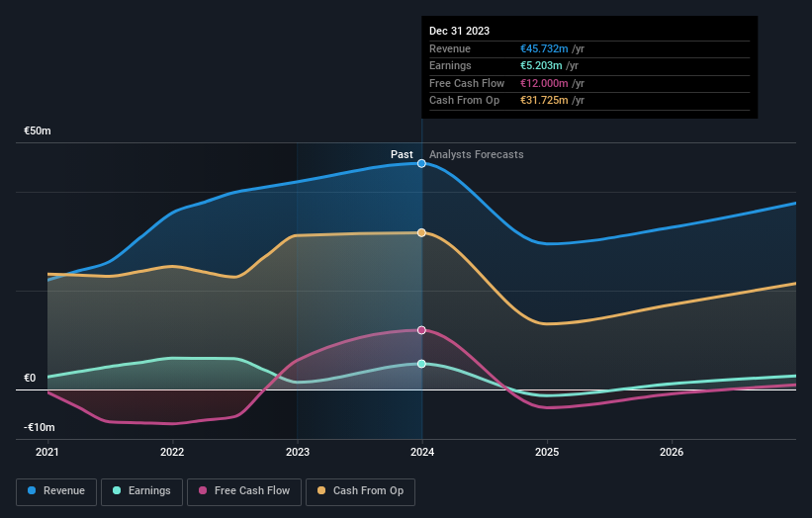This screenshot has width=812, height=518.
Task: Select the 2025 x-axis label
Action: 547,452
